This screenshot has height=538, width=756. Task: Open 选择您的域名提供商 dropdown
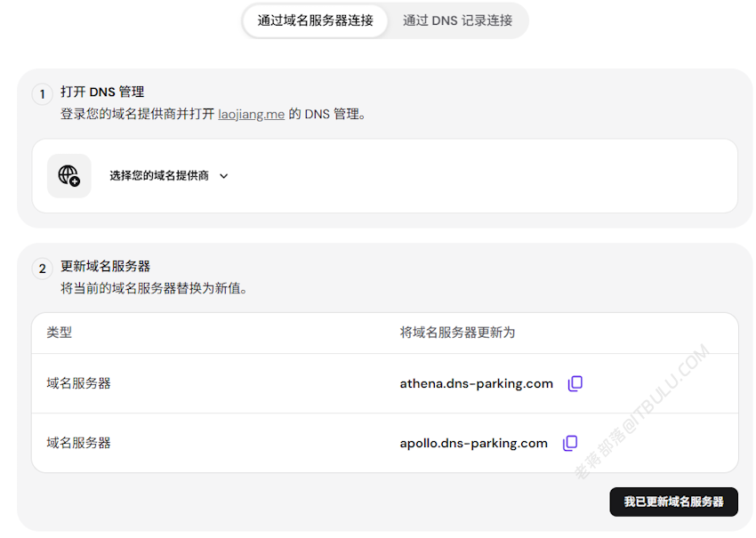tap(169, 176)
